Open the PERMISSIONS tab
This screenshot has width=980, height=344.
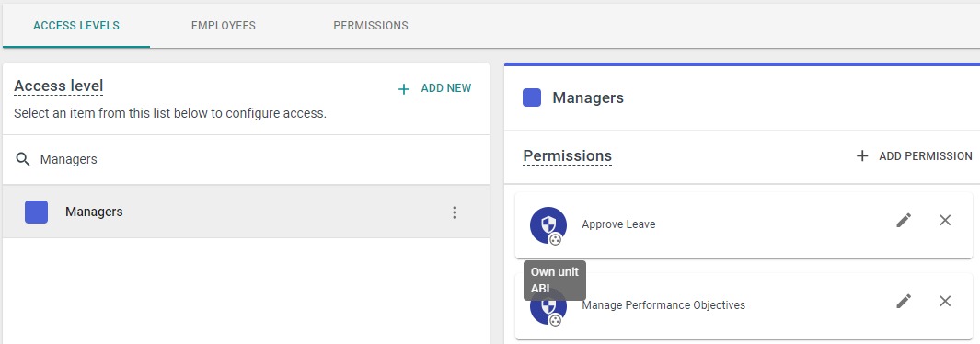tap(371, 26)
